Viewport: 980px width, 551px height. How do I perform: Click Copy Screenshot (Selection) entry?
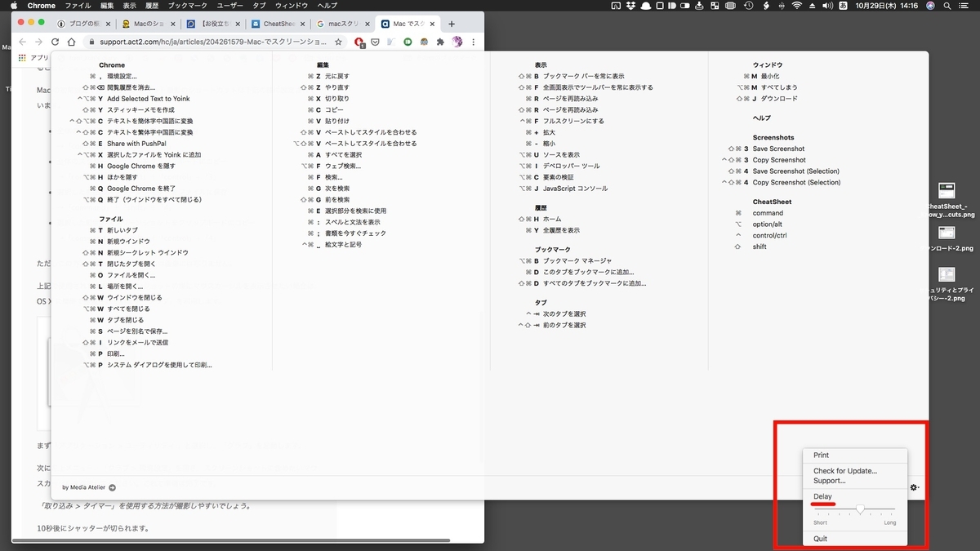[x=796, y=183]
